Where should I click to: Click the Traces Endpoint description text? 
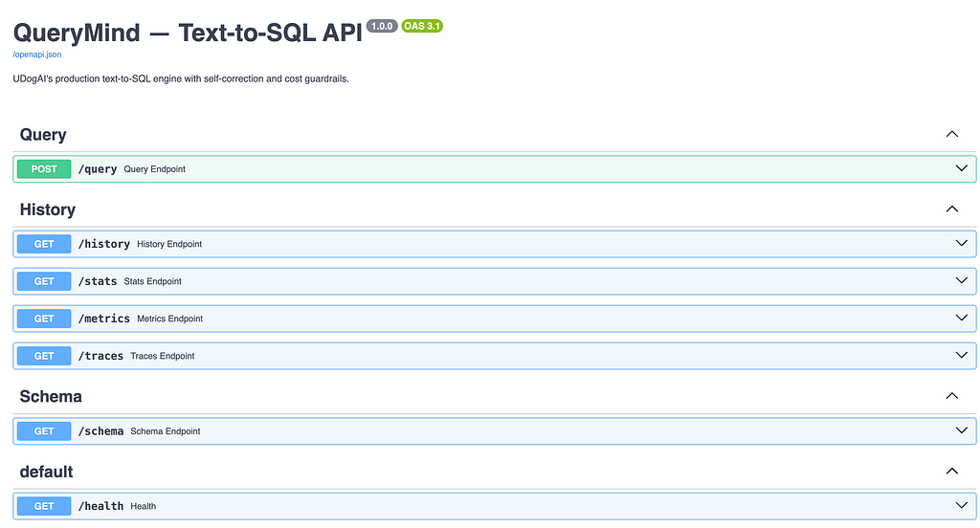[x=163, y=356]
